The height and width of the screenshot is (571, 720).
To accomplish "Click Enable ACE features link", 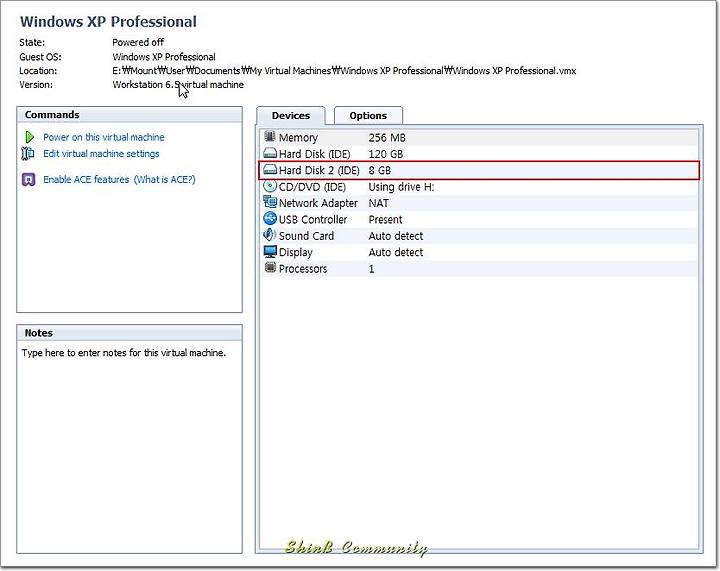I will (86, 179).
